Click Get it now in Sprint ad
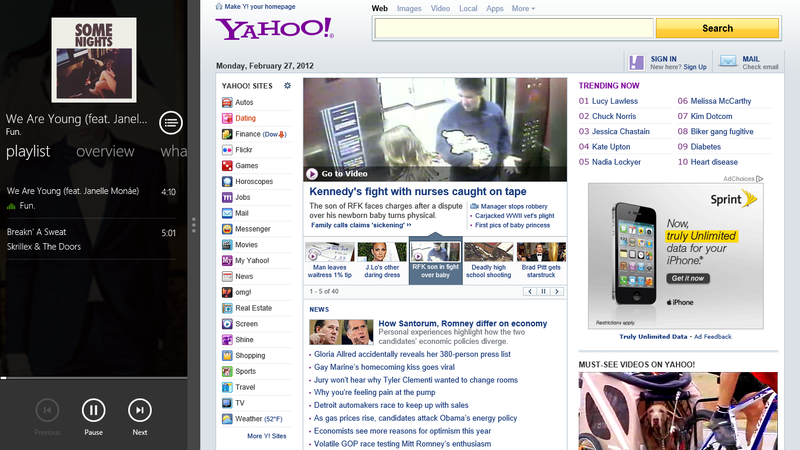The image size is (800, 450). [x=688, y=279]
